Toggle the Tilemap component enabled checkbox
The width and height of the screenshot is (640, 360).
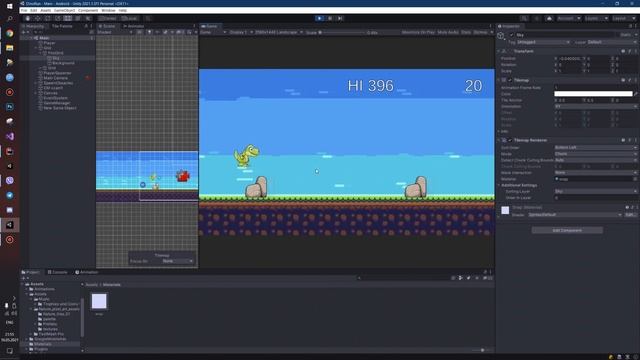[510, 80]
